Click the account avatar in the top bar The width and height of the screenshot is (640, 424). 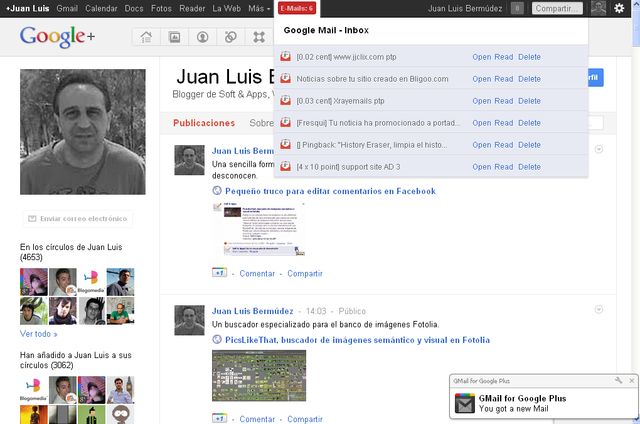(598, 8)
